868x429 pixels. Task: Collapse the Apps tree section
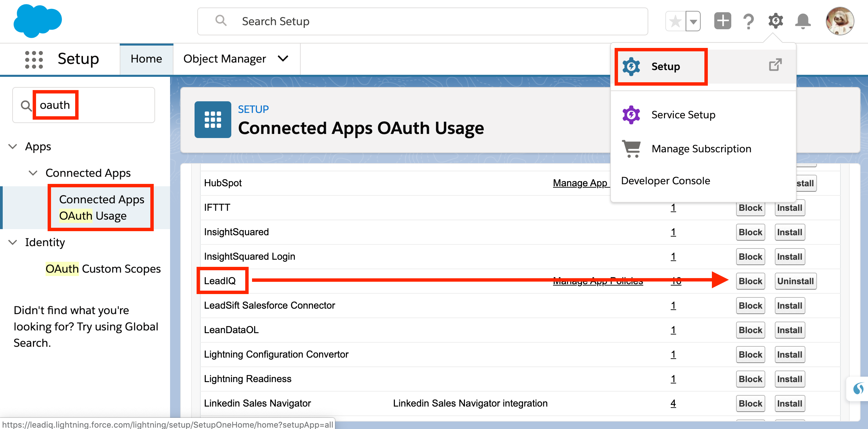13,147
